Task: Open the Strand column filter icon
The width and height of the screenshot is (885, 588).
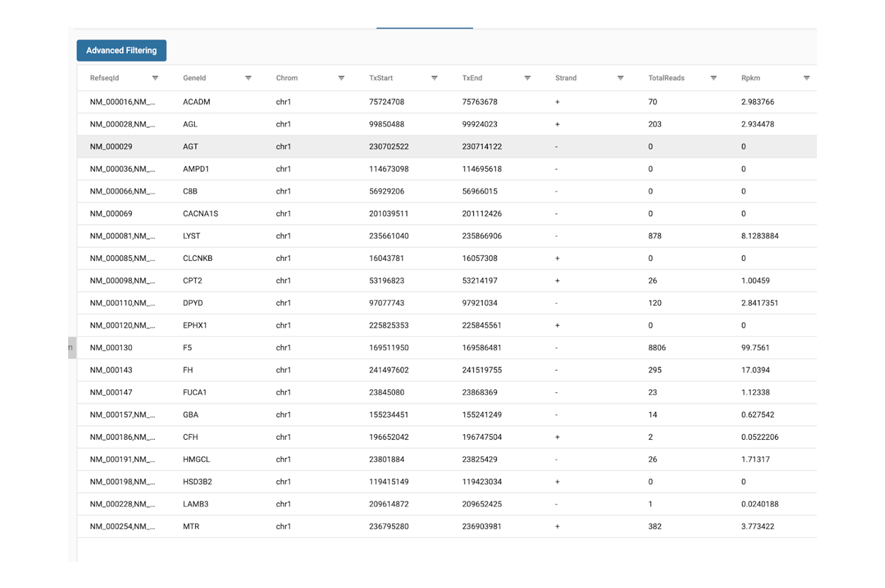Action: (x=620, y=78)
